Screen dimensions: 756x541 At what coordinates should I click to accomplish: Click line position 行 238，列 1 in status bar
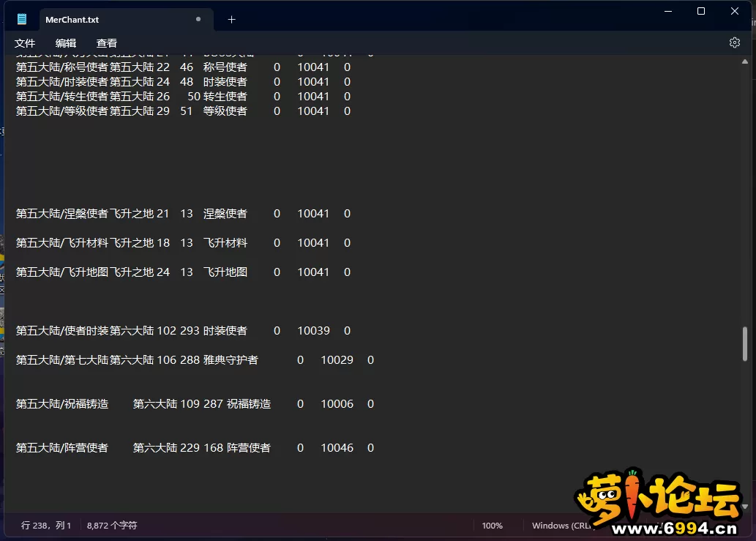click(46, 525)
